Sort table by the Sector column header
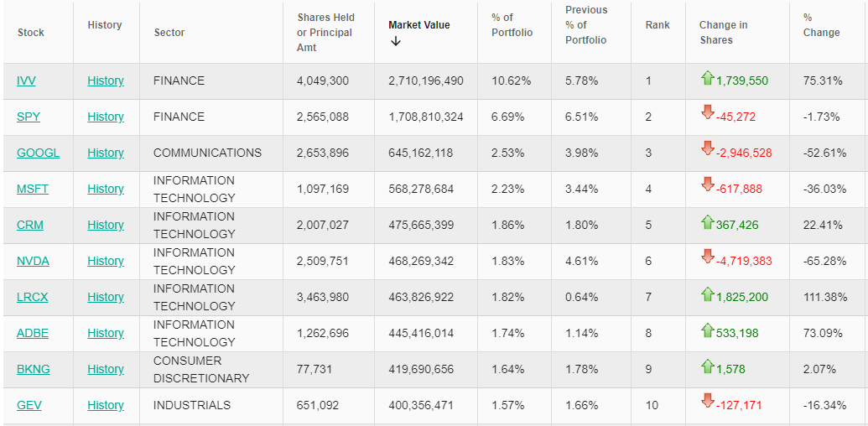 (x=169, y=33)
